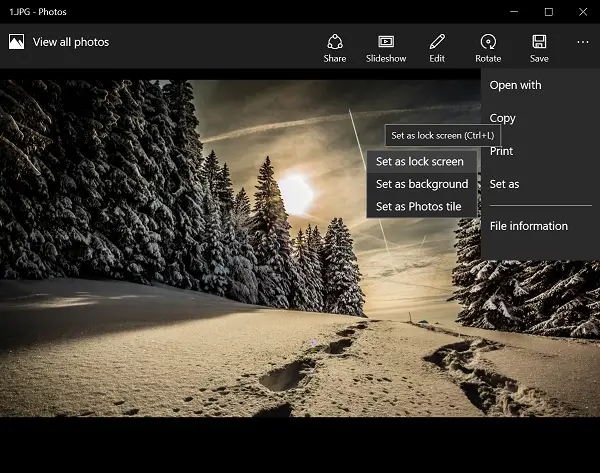Open the three-dots more options menu
The width and height of the screenshot is (600, 473).
[583, 42]
